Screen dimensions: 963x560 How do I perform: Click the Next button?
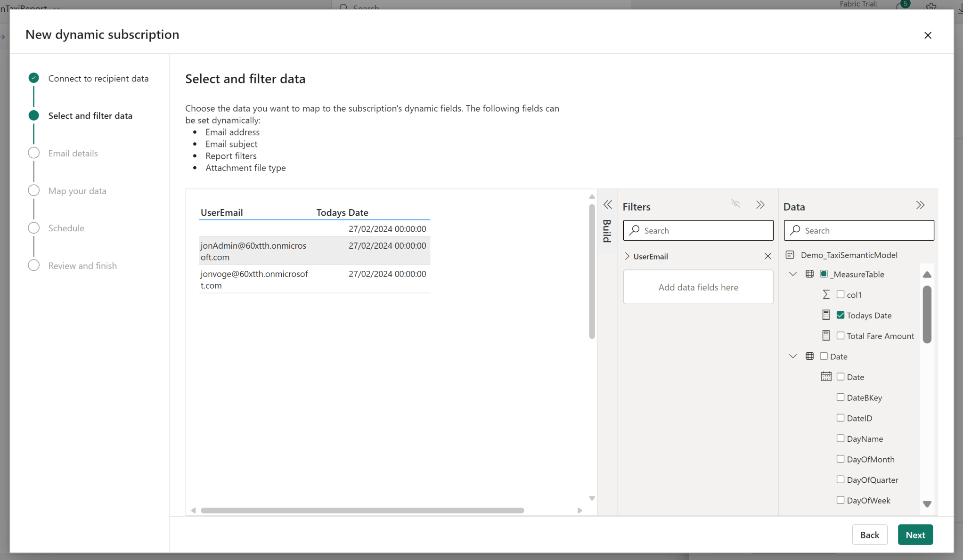(915, 535)
